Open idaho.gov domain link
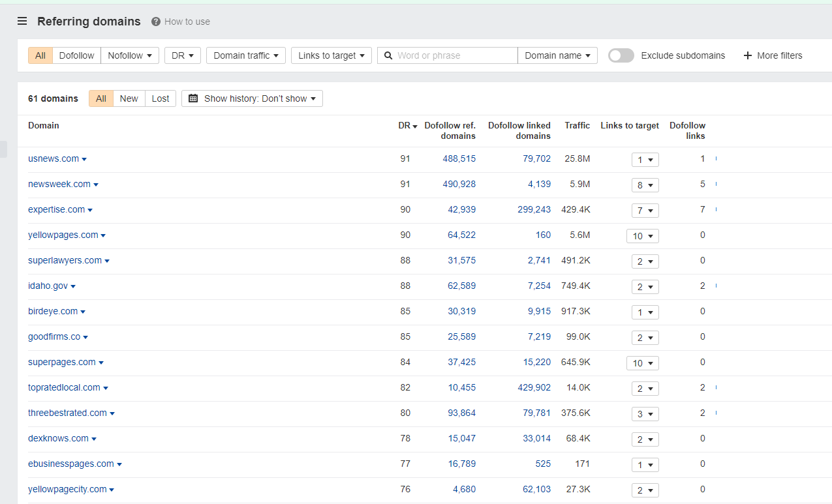Image resolution: width=832 pixels, height=504 pixels. tap(48, 286)
